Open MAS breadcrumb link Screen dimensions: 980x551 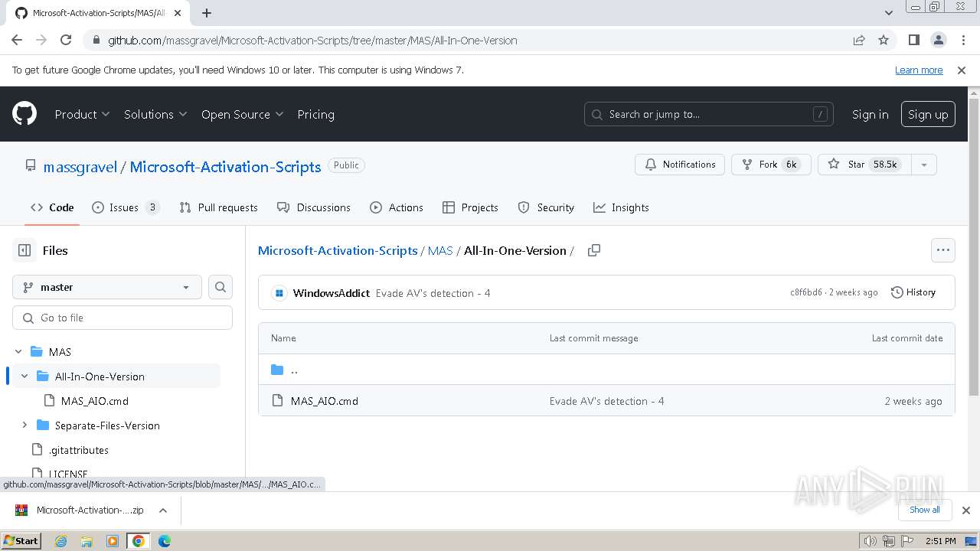[x=440, y=250]
